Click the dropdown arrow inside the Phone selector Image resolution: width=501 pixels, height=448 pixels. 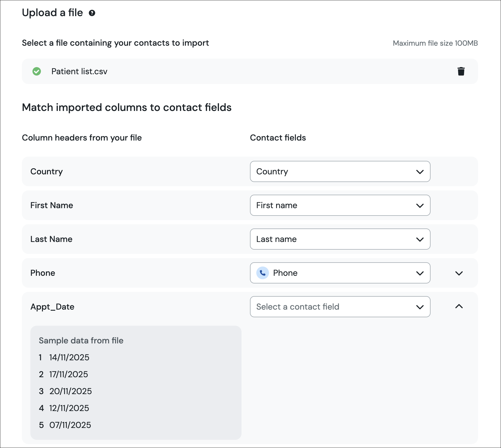tap(420, 273)
